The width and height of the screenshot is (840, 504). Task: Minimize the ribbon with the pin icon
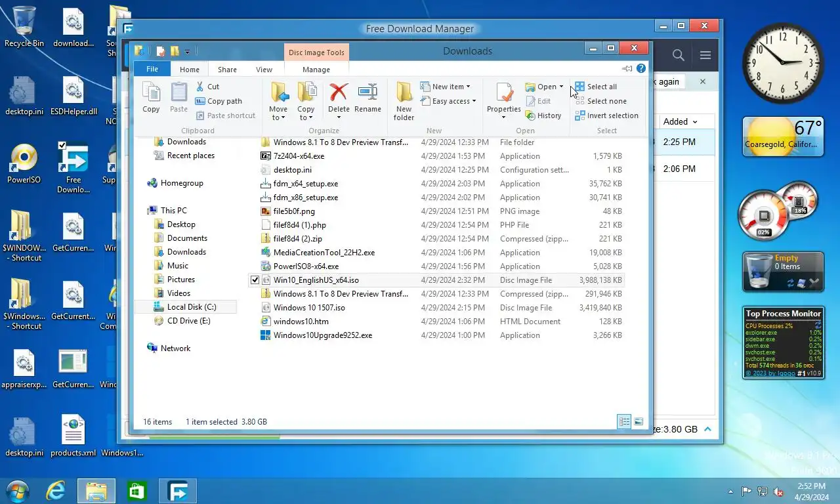[627, 68]
